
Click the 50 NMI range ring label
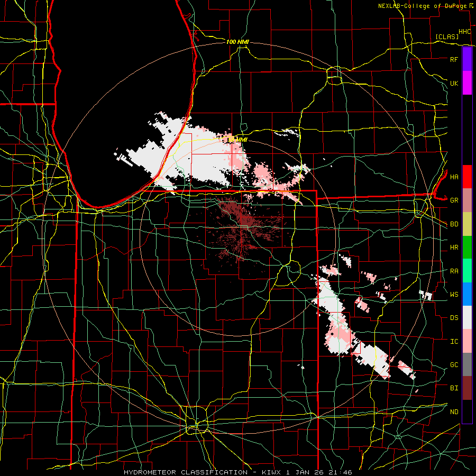point(237,140)
